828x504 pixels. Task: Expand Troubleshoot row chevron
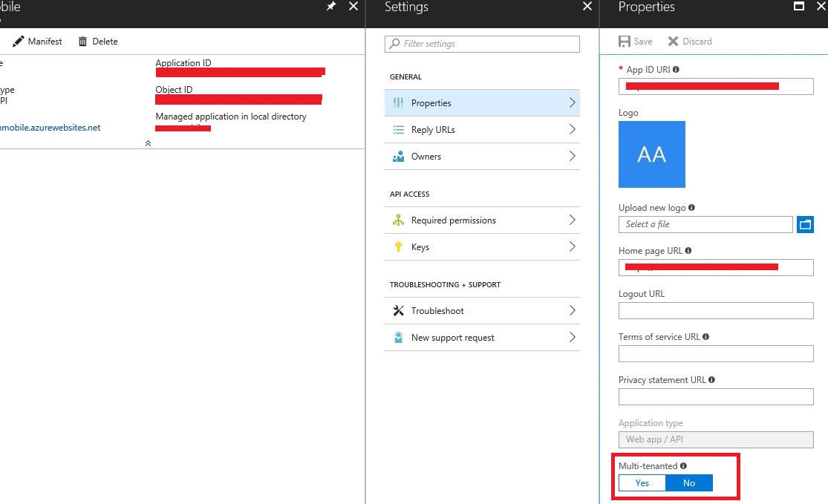pos(573,310)
